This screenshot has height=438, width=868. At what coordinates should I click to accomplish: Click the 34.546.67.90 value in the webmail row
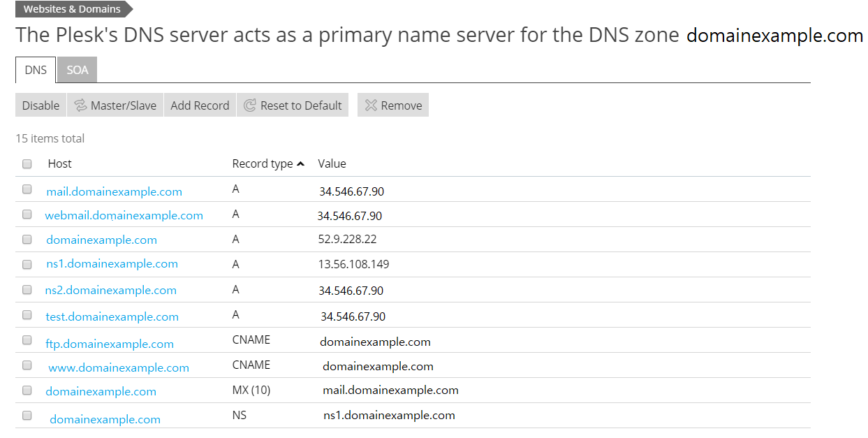[350, 216]
